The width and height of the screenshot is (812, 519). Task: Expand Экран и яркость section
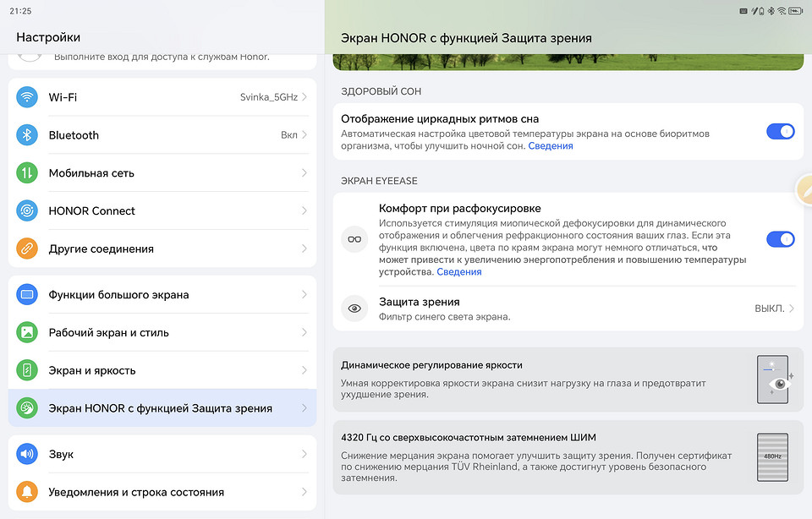(162, 369)
